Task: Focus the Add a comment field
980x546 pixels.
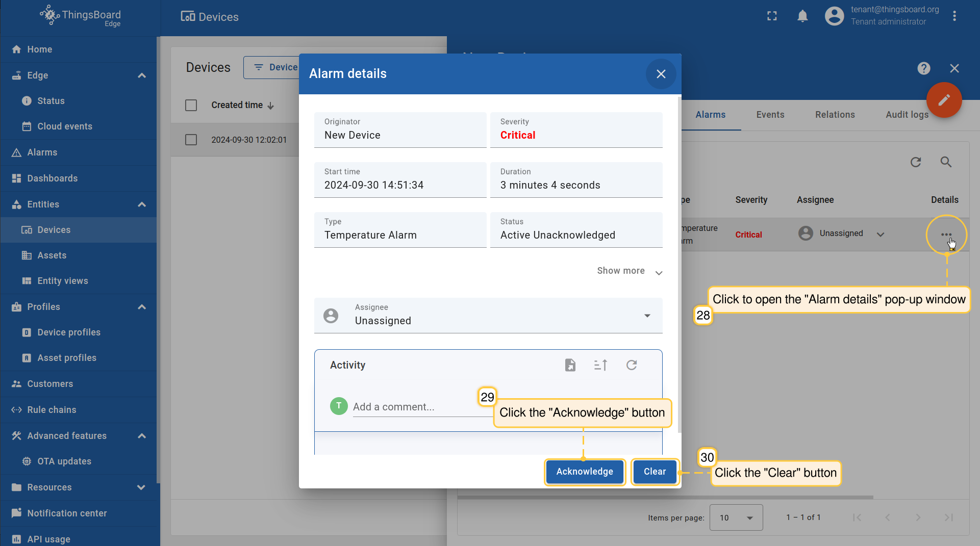Action: point(413,407)
